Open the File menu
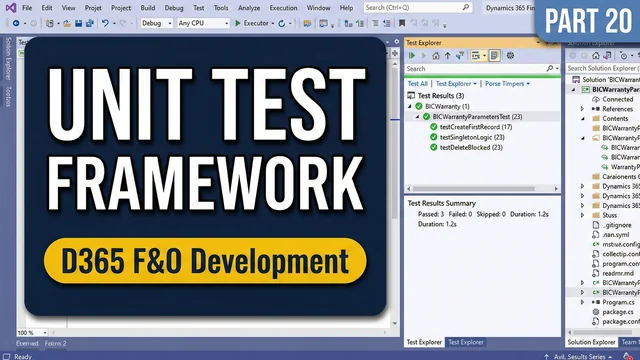The height and width of the screenshot is (360, 640). coord(27,8)
